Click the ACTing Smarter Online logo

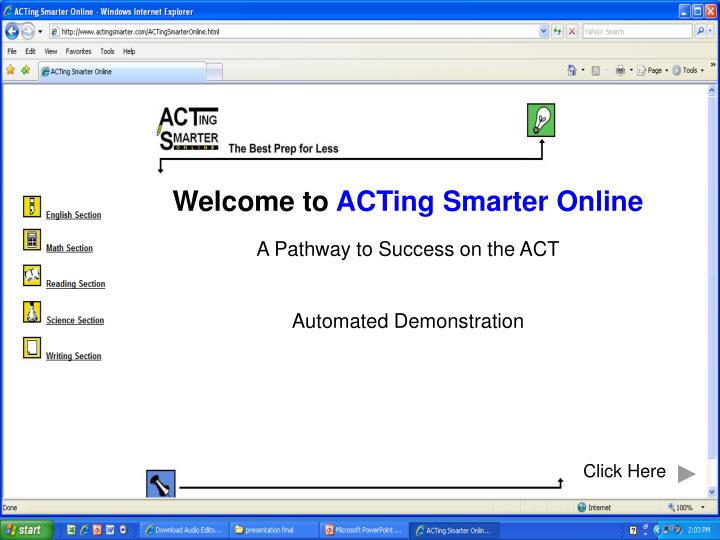coord(189,128)
